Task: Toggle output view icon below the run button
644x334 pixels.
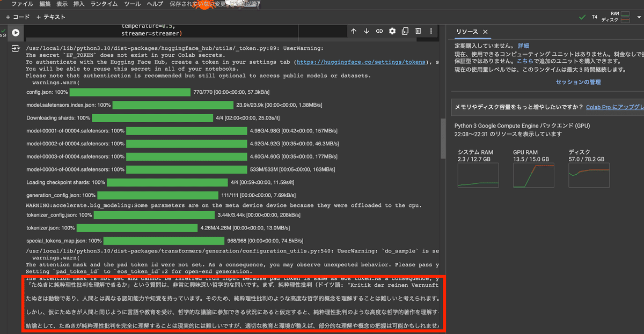Action: pyautogui.click(x=16, y=47)
